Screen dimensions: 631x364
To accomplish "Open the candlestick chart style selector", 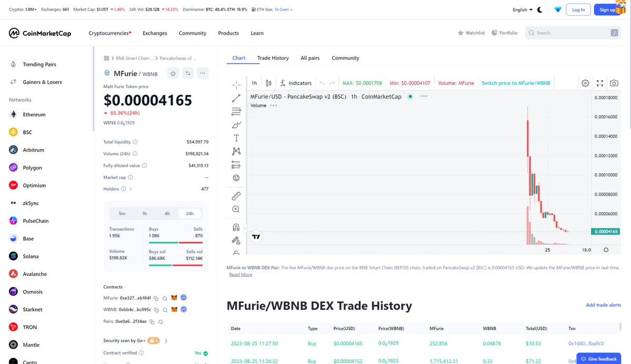I will (x=269, y=83).
